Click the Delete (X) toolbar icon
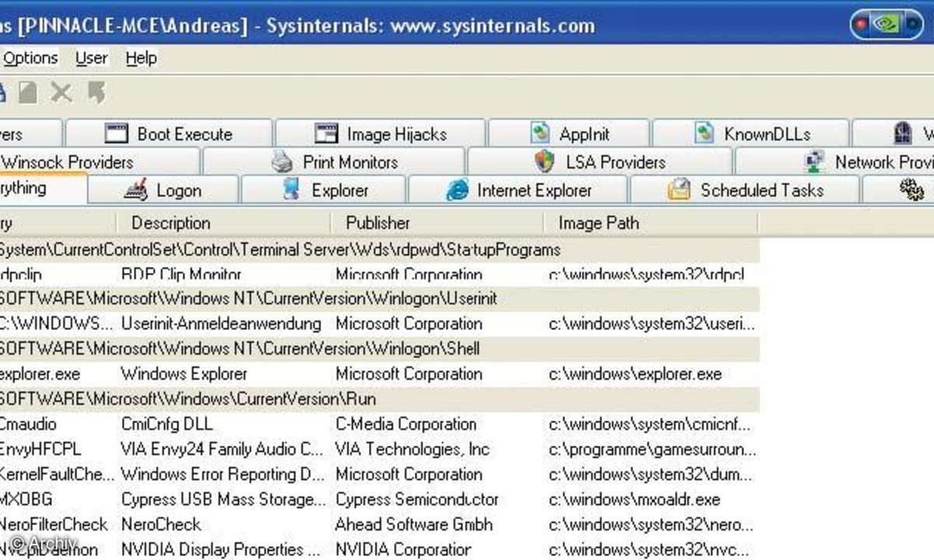 (x=61, y=93)
